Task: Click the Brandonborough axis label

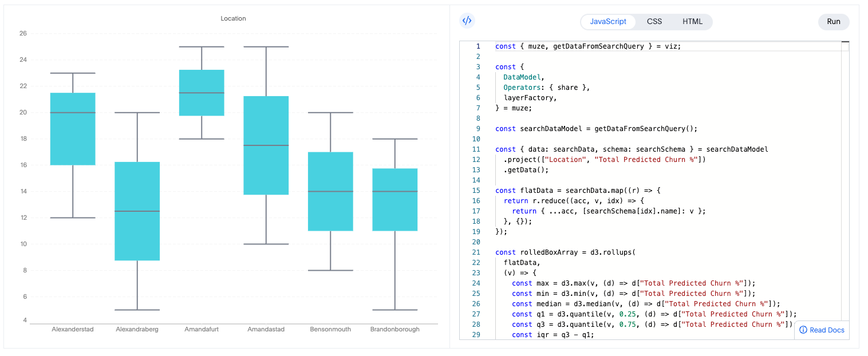Action: pos(394,329)
